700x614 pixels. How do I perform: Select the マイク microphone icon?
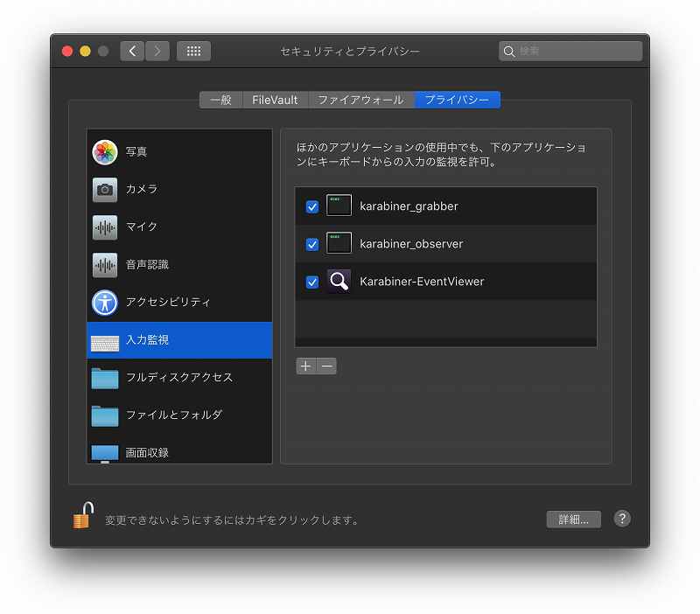pyautogui.click(x=104, y=227)
